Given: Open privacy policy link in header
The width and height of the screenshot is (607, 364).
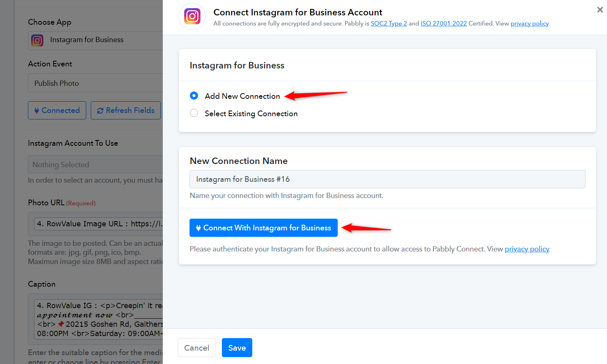Looking at the screenshot, I should 529,23.
